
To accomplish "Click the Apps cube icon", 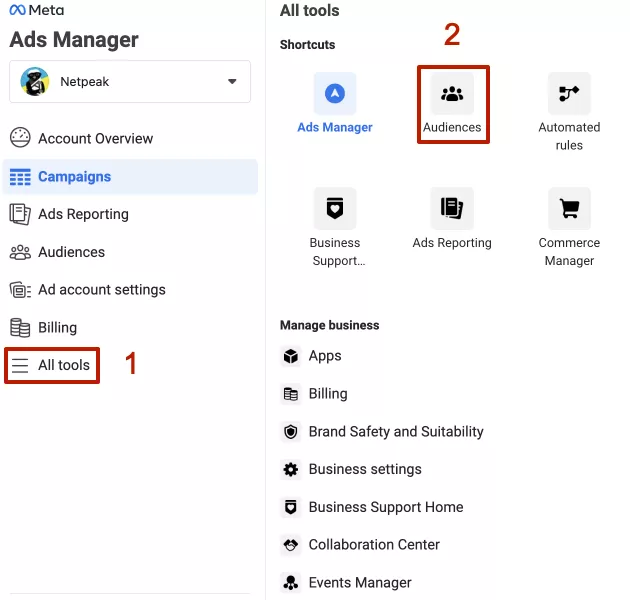I will tap(290, 356).
